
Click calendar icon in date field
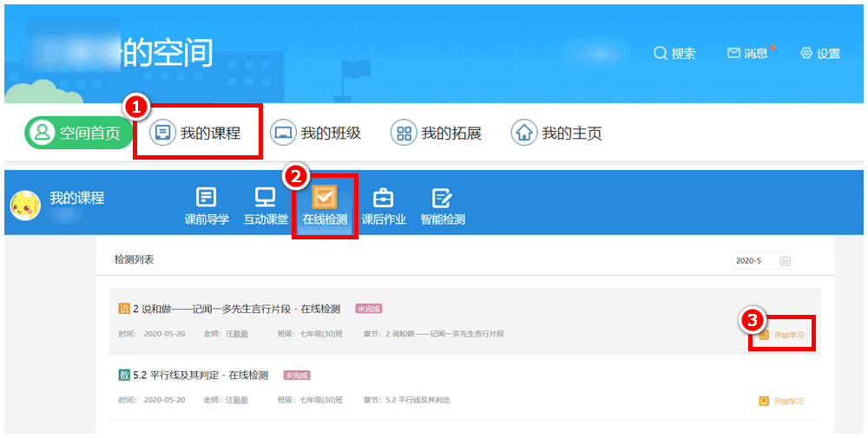pyautogui.click(x=785, y=260)
